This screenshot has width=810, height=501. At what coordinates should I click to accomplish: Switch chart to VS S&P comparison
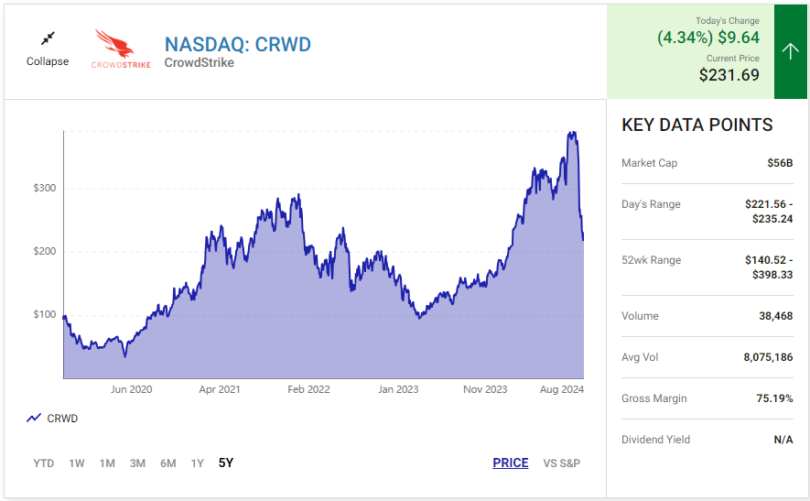[561, 463]
